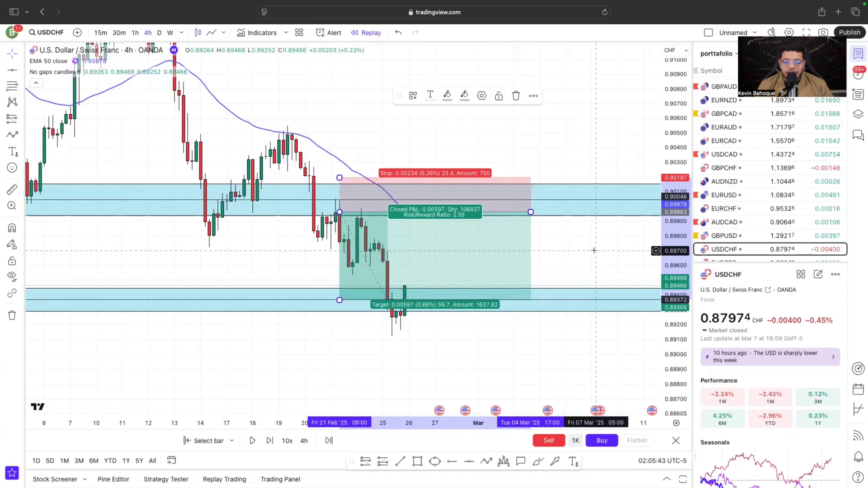
Task: Open USDCHF details more options
Action: (835, 274)
